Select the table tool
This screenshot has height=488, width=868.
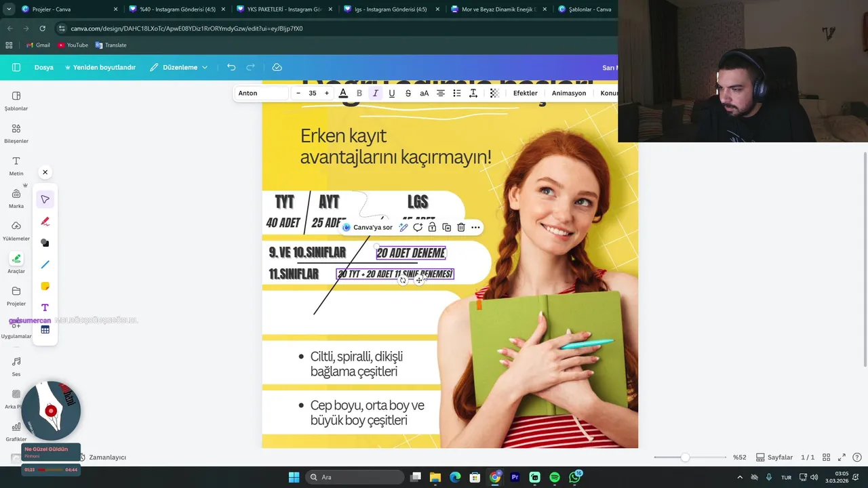[45, 329]
